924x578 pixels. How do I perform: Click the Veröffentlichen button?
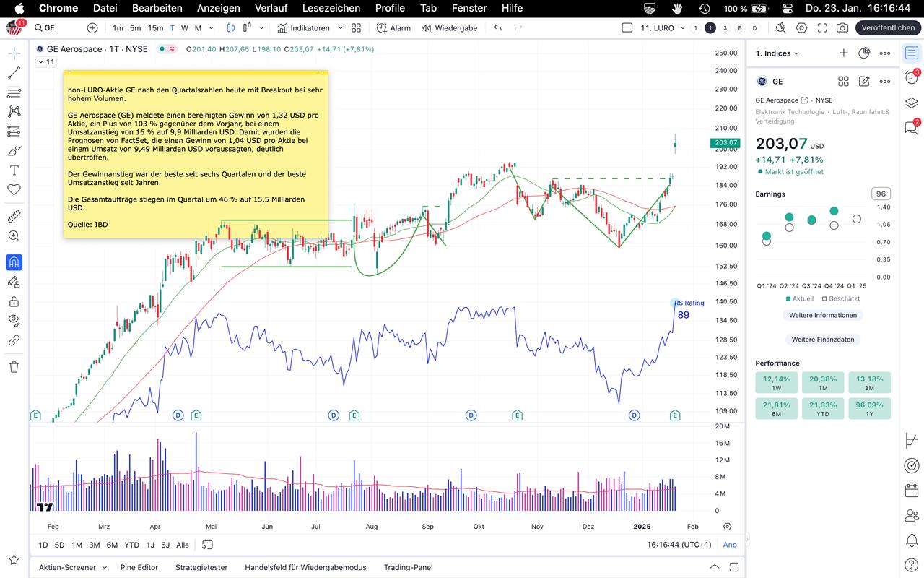pyautogui.click(x=888, y=27)
